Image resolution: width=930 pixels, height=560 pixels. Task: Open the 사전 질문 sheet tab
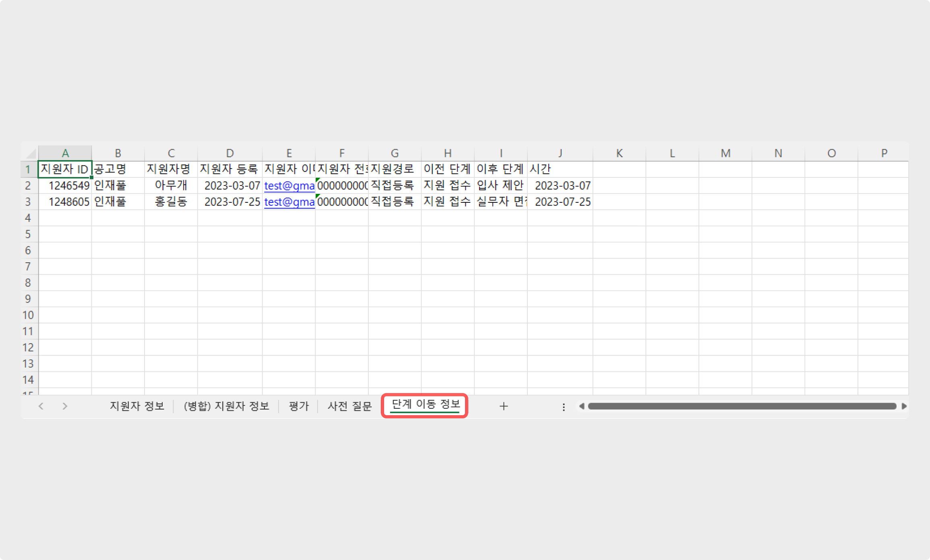(349, 406)
